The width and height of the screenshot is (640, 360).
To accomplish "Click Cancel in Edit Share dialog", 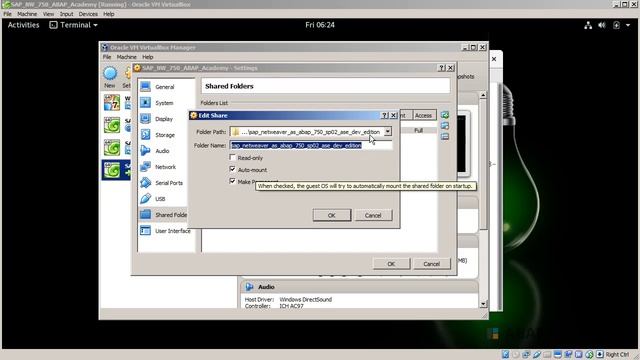I will click(373, 215).
